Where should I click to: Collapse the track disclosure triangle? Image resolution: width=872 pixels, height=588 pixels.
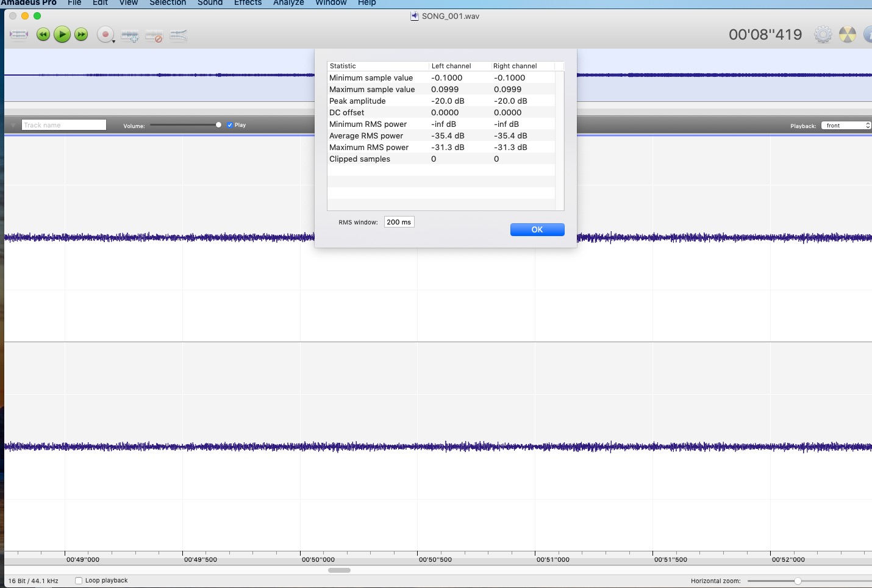pos(13,125)
